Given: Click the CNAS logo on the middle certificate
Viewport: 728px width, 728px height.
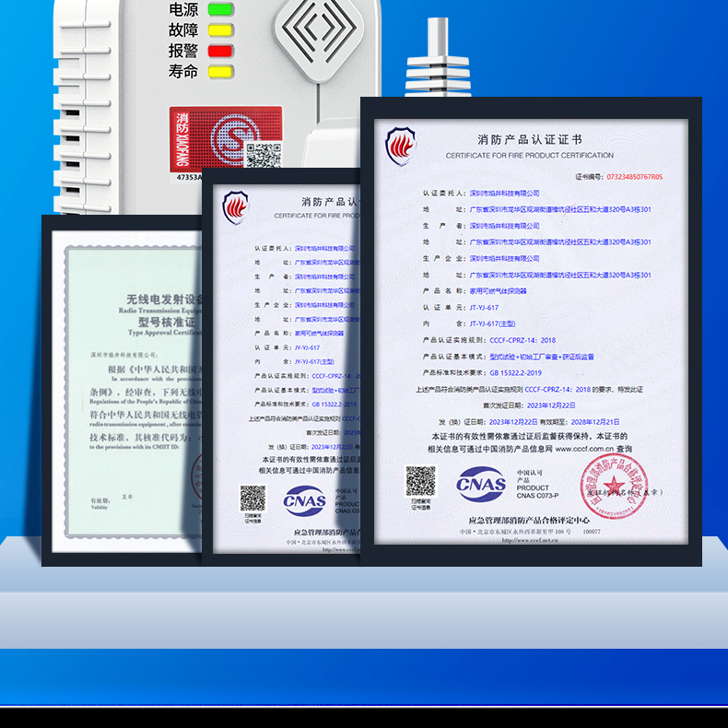Looking at the screenshot, I should tap(305, 501).
